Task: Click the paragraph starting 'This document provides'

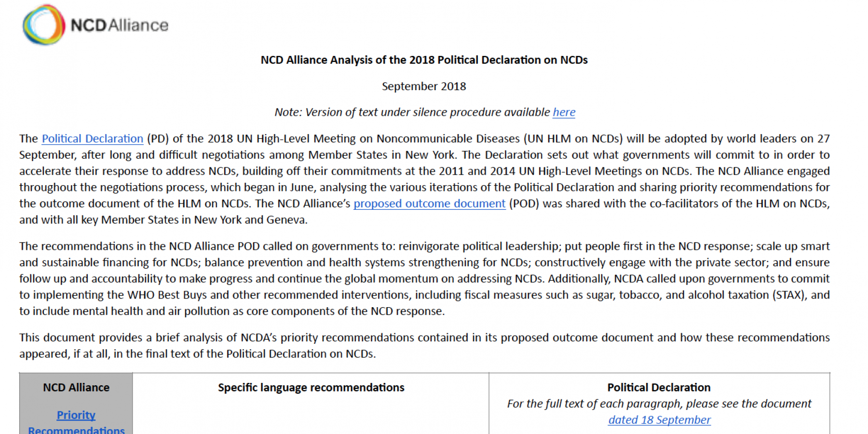Action: tap(424, 346)
